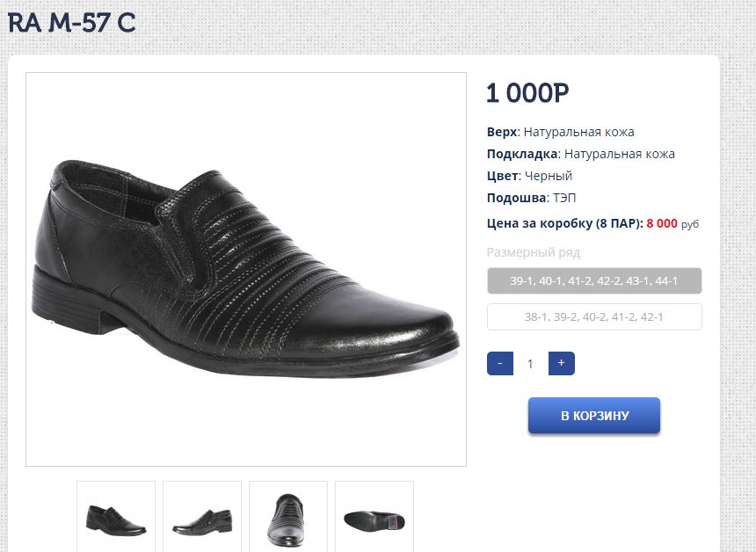Click the RA M-57 C product title
The height and width of the screenshot is (552, 756).
coord(72,22)
